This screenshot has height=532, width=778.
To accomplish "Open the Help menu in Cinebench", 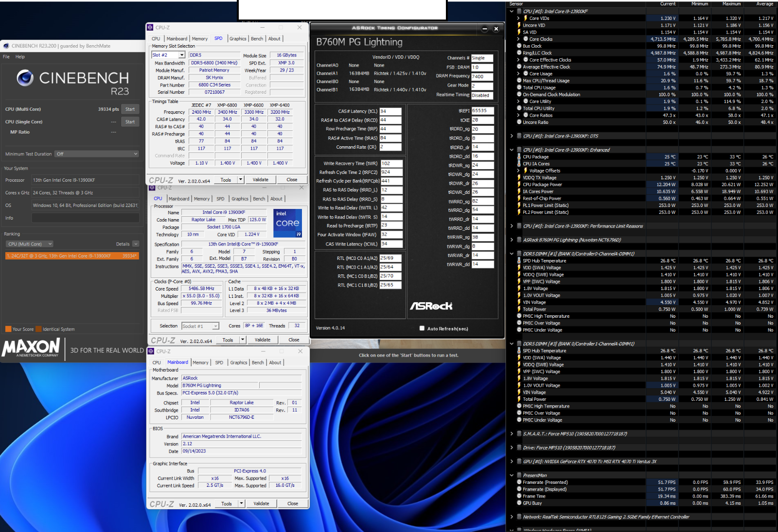I will (20, 57).
